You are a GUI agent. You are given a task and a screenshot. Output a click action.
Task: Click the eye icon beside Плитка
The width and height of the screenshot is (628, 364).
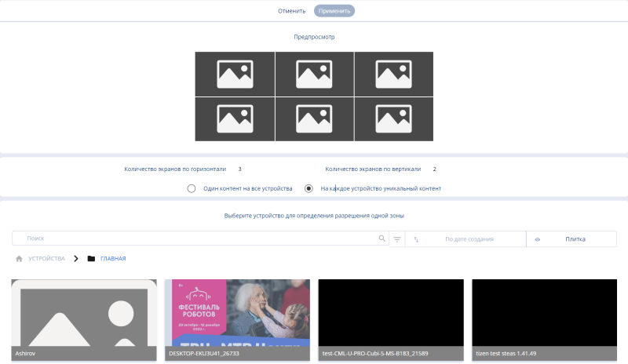[538, 239]
